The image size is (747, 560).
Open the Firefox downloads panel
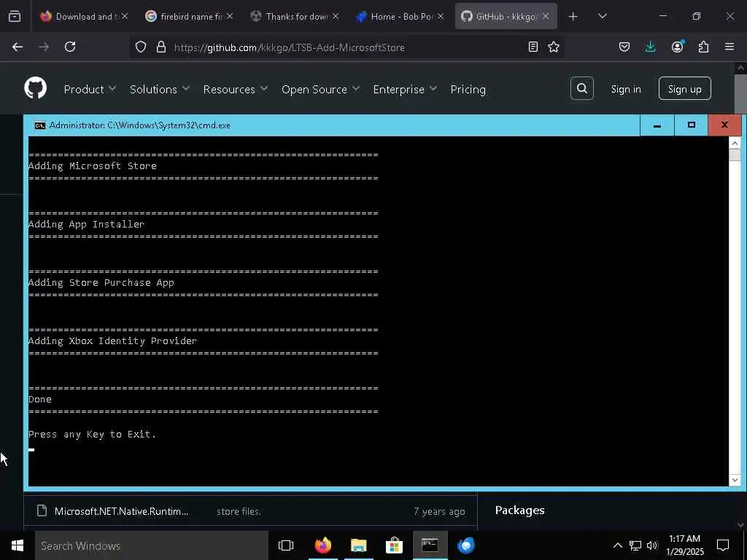tap(650, 47)
